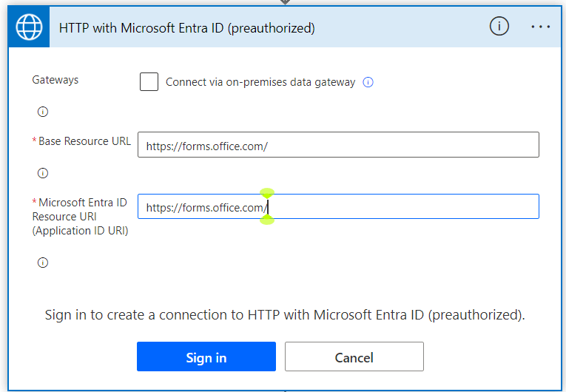Image resolution: width=566 pixels, height=392 pixels.
Task: Click the Gateways label
Action: click(55, 80)
